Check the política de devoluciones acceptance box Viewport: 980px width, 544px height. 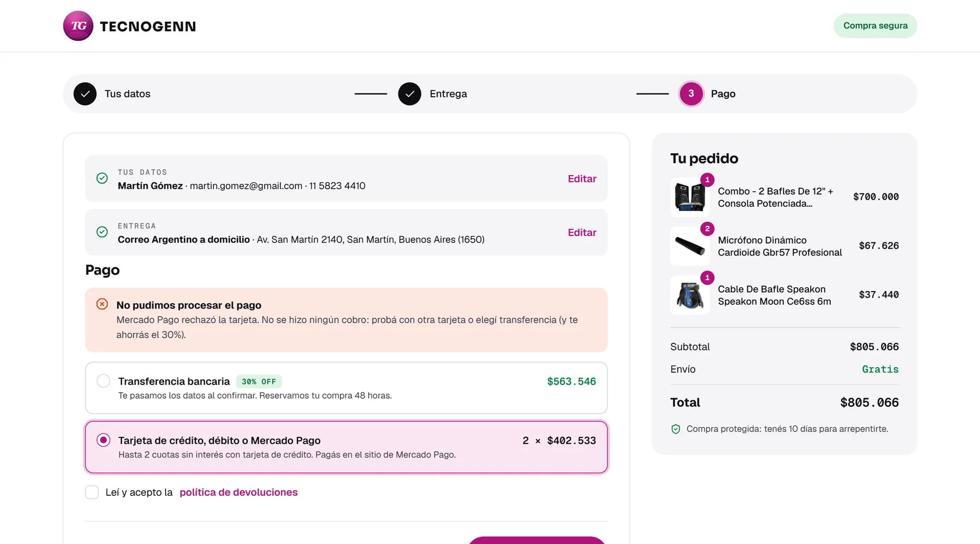[92, 492]
